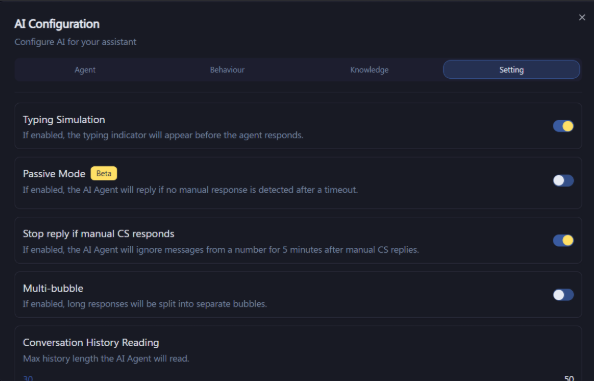Close the AI Configuration dialog
The height and width of the screenshot is (381, 594).
pyautogui.click(x=582, y=17)
